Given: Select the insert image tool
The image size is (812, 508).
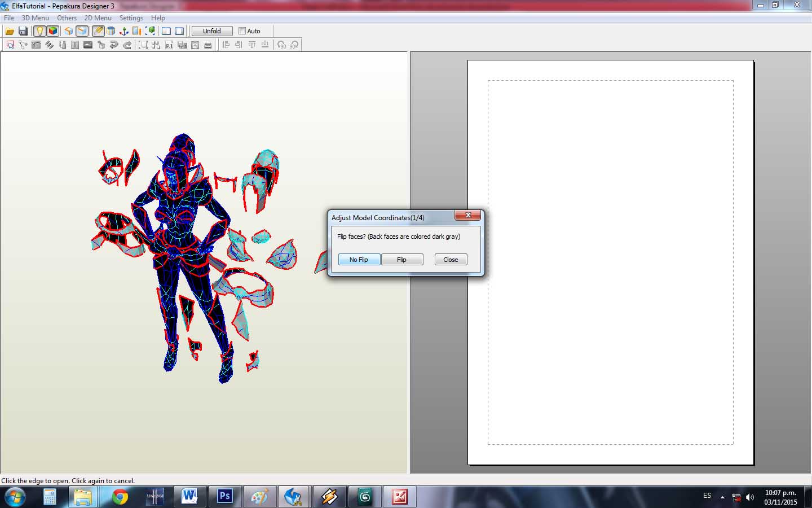Looking at the screenshot, I should click(x=88, y=45).
